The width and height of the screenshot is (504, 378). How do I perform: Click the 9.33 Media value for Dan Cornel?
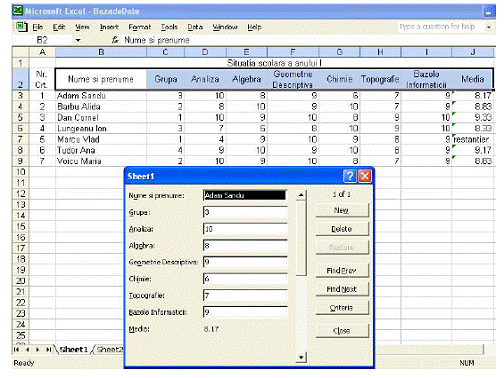[x=473, y=118]
